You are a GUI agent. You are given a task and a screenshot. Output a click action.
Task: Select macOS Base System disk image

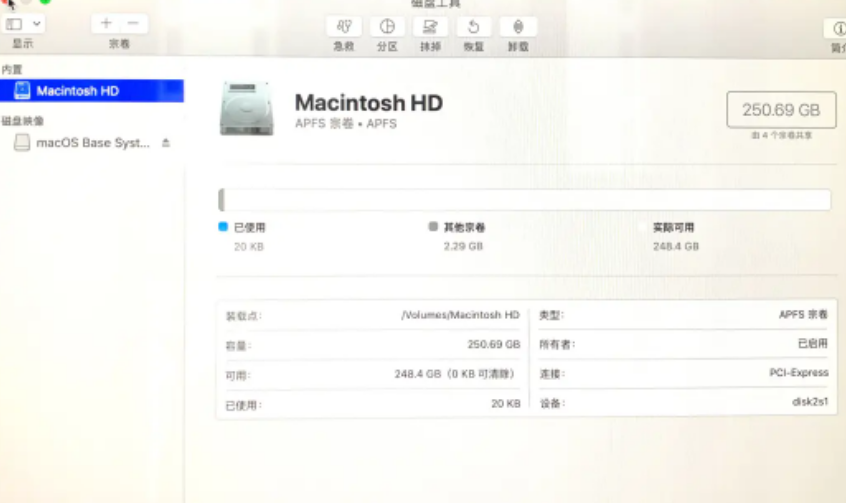pyautogui.click(x=92, y=143)
